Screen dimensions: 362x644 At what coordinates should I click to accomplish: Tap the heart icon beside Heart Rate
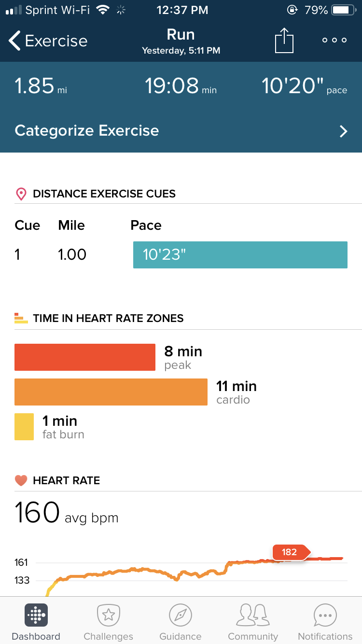21,481
